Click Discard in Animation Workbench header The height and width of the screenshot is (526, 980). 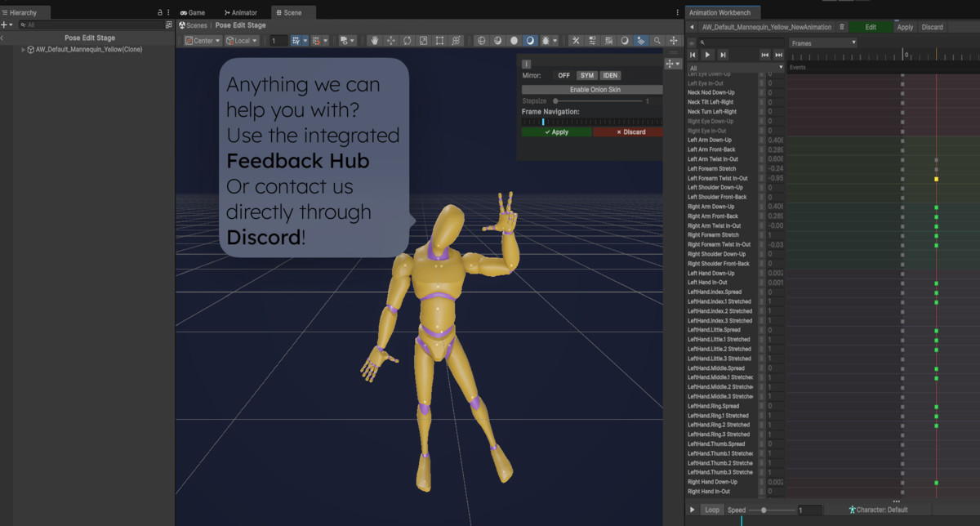(x=933, y=27)
